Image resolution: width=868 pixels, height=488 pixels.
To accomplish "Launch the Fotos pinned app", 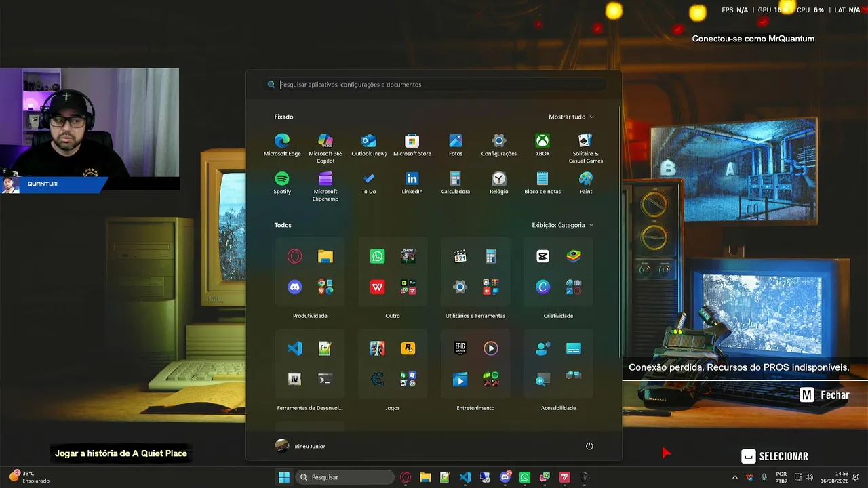I will click(x=456, y=144).
